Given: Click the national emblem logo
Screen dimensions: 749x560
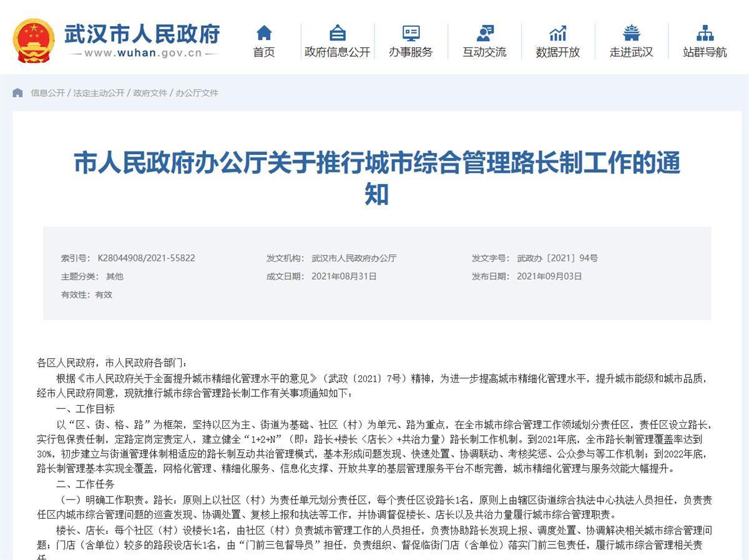Looking at the screenshot, I should pos(34,41).
